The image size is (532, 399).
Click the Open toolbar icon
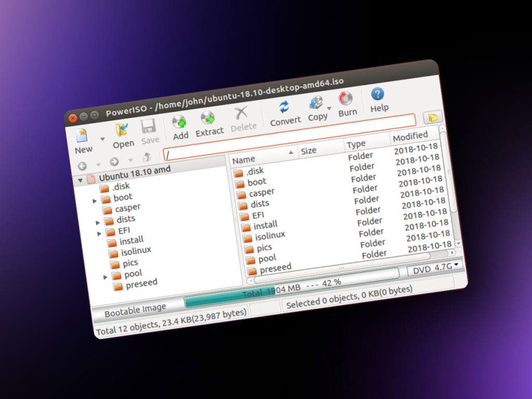[122, 130]
